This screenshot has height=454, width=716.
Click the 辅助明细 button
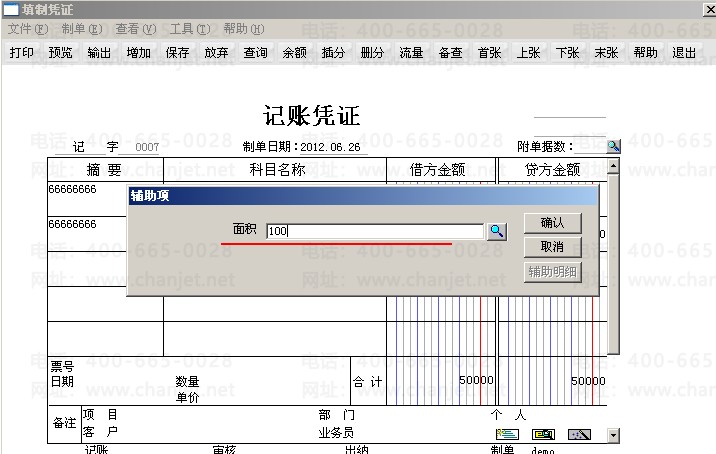tap(553, 272)
